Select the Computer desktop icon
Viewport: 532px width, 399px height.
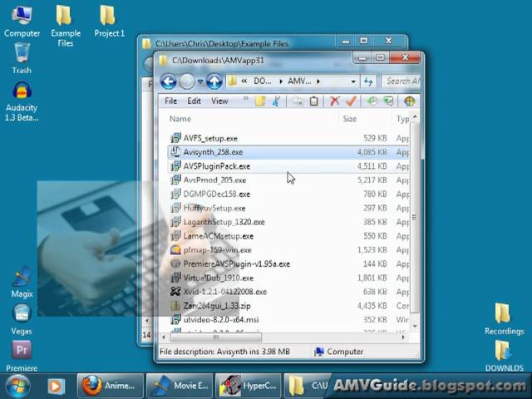[x=22, y=21]
